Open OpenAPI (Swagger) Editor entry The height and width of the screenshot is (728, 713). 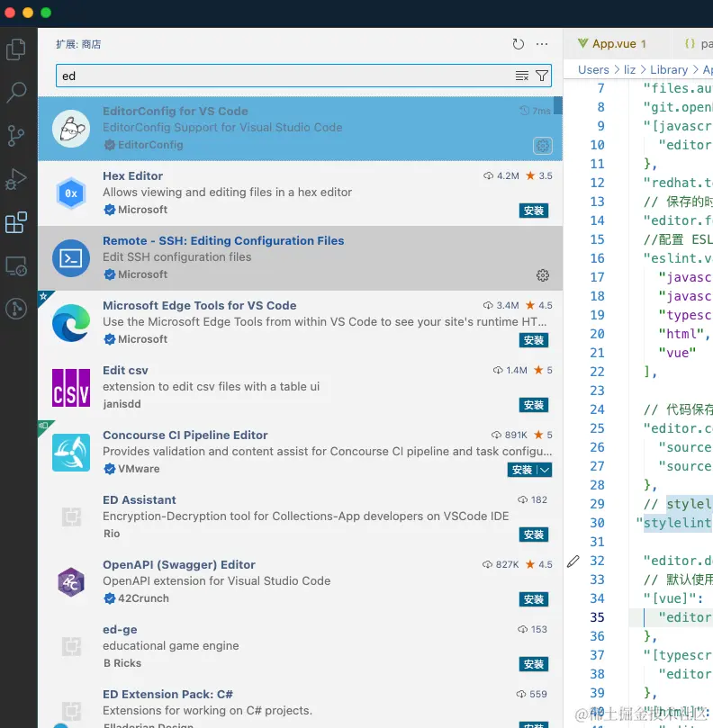click(x=300, y=581)
